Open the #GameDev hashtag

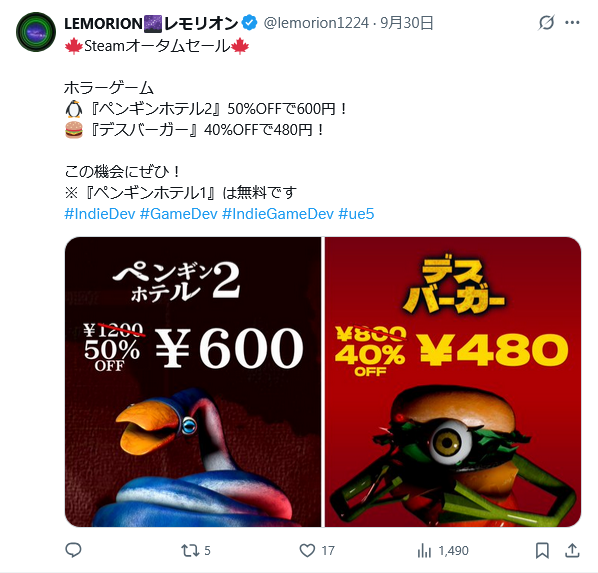click(178, 214)
